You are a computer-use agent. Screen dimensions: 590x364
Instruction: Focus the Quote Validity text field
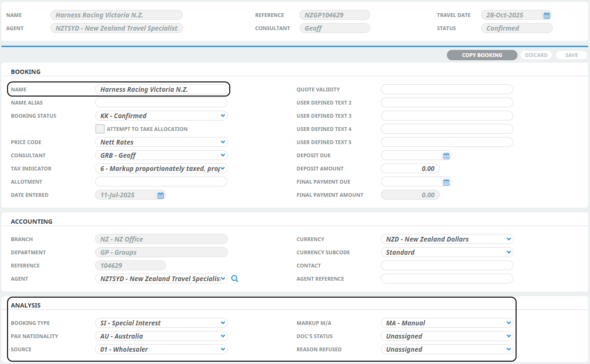click(x=446, y=89)
